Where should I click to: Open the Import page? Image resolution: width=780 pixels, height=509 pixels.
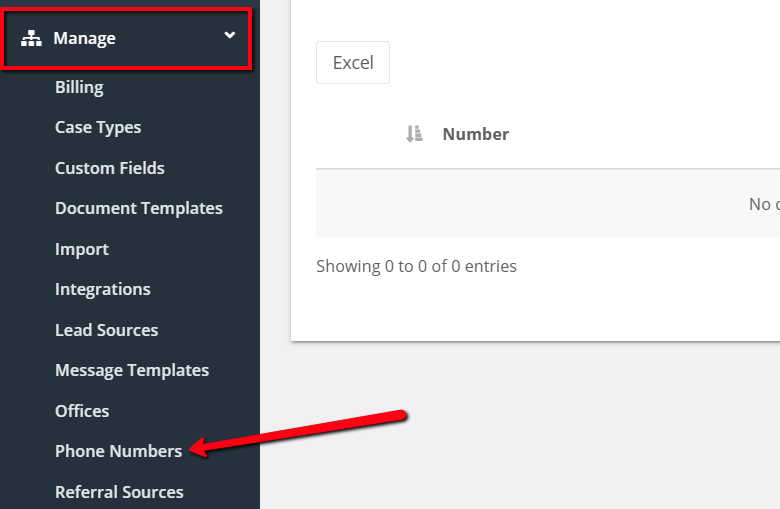click(82, 249)
